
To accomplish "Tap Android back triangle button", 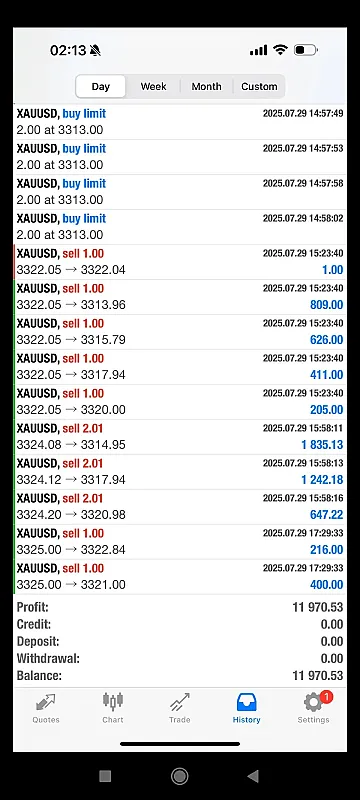I will click(252, 776).
